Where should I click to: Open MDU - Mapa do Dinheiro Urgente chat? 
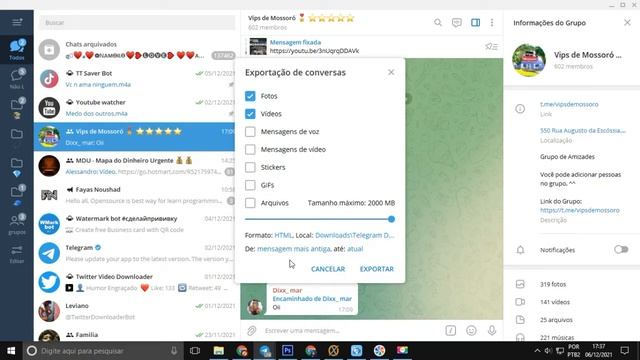point(135,166)
